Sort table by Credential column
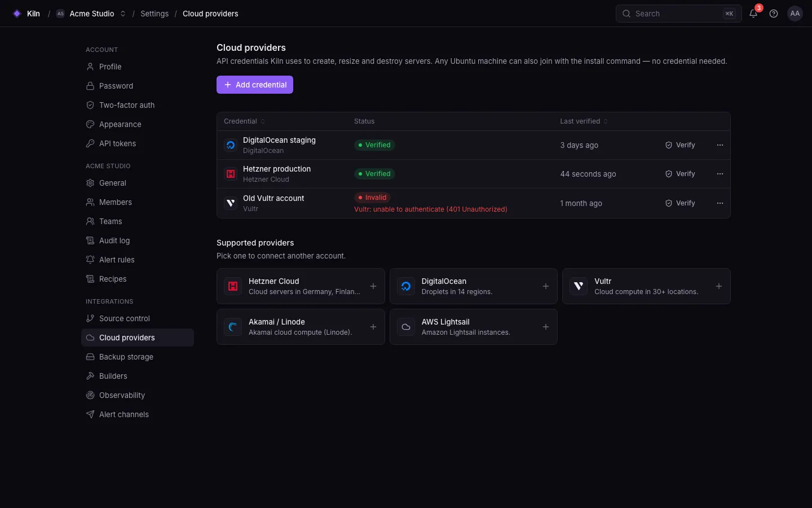Viewport: 812px width, 508px height. [x=244, y=121]
